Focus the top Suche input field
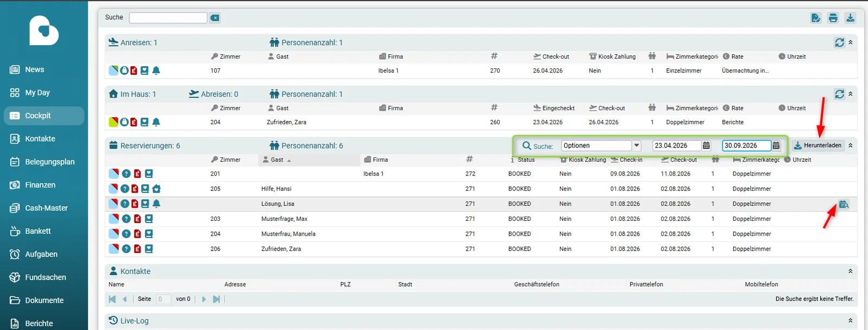 [168, 18]
